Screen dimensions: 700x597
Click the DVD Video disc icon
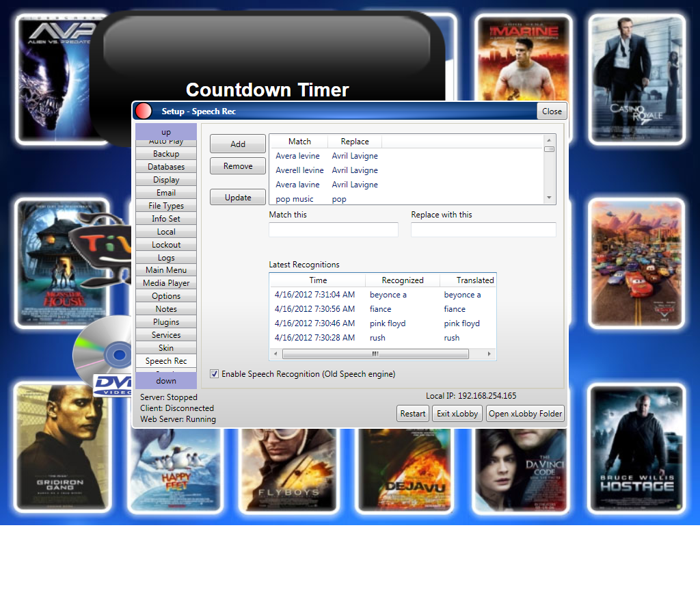(103, 356)
